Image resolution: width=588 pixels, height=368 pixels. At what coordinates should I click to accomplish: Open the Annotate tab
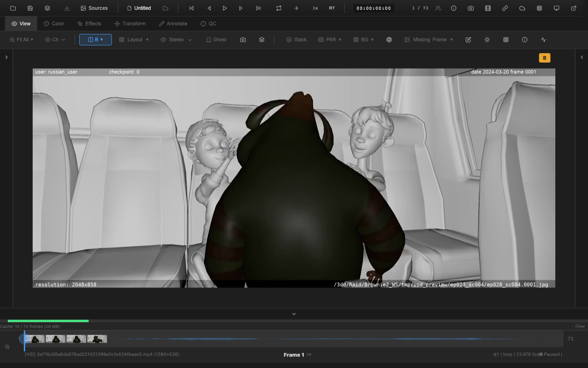(173, 24)
